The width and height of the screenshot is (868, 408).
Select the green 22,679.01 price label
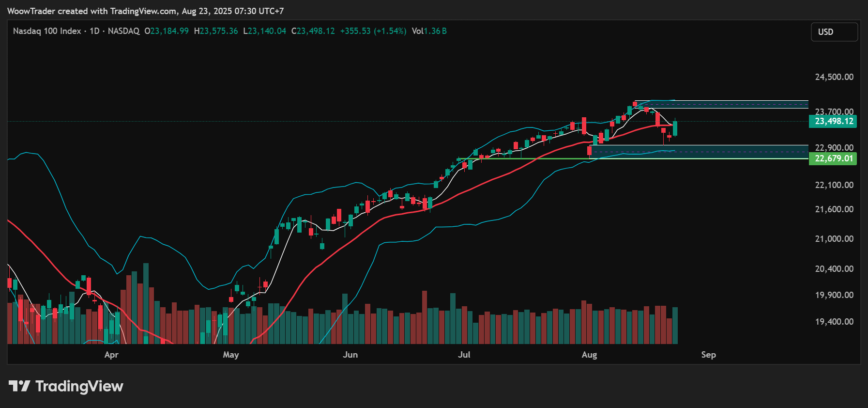(833, 158)
